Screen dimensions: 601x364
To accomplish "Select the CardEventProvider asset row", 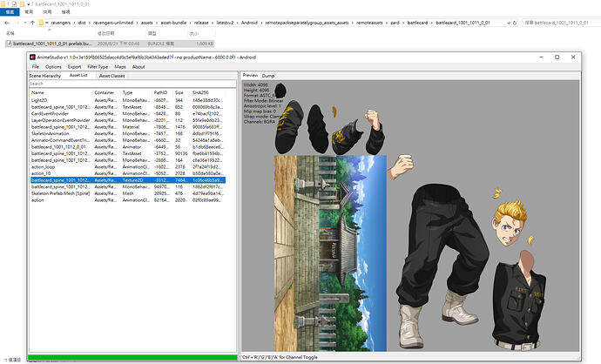I will (128, 113).
